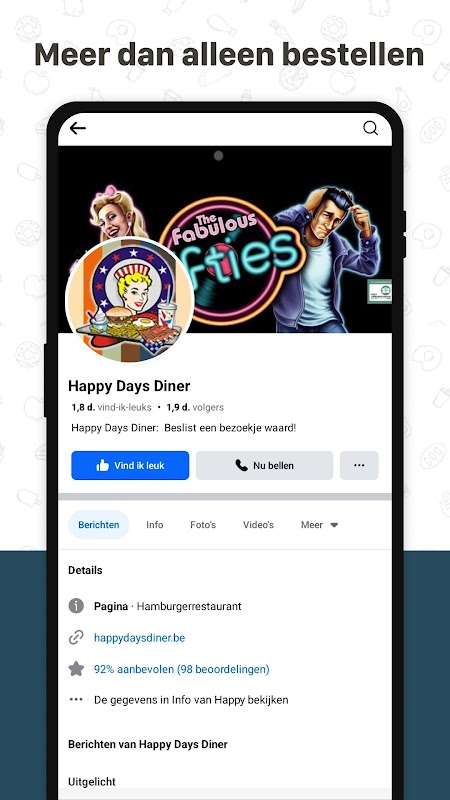Open search with the magnifier icon

tap(370, 128)
